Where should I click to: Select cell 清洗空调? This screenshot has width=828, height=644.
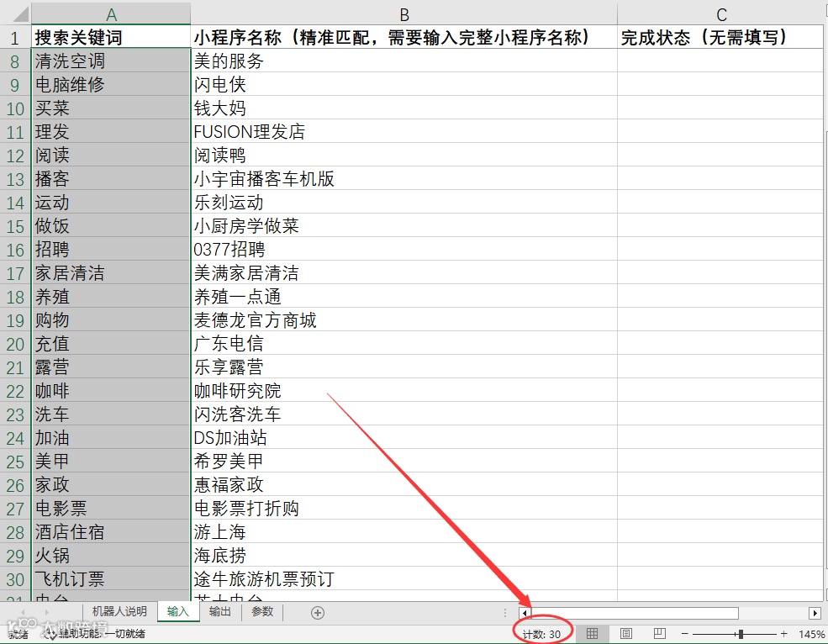(x=111, y=61)
